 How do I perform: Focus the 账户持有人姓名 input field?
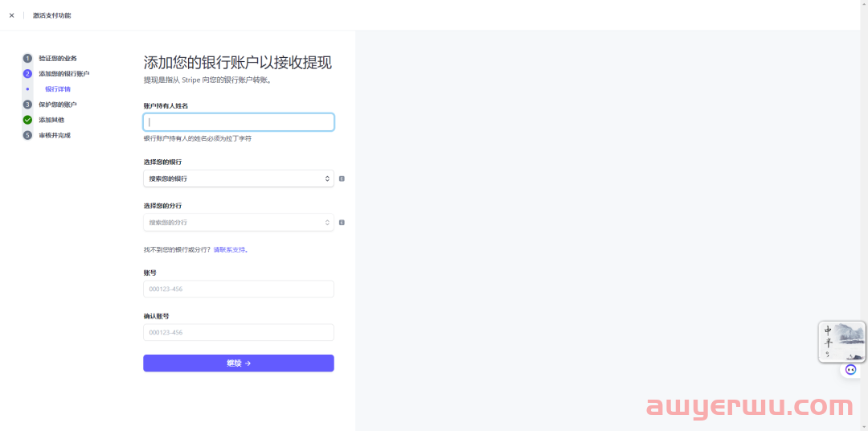click(x=239, y=122)
